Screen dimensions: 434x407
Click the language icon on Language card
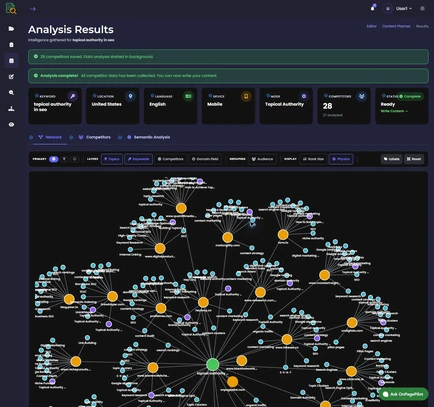pyautogui.click(x=188, y=96)
